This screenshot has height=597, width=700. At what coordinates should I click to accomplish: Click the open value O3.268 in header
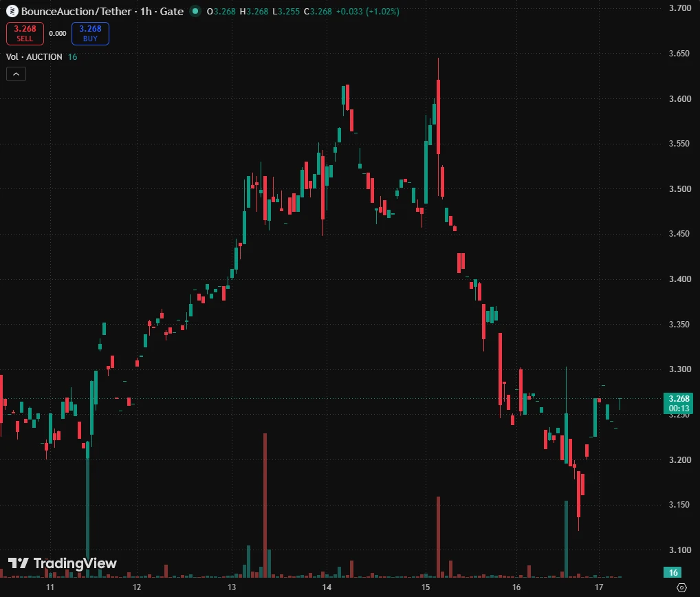tap(221, 12)
